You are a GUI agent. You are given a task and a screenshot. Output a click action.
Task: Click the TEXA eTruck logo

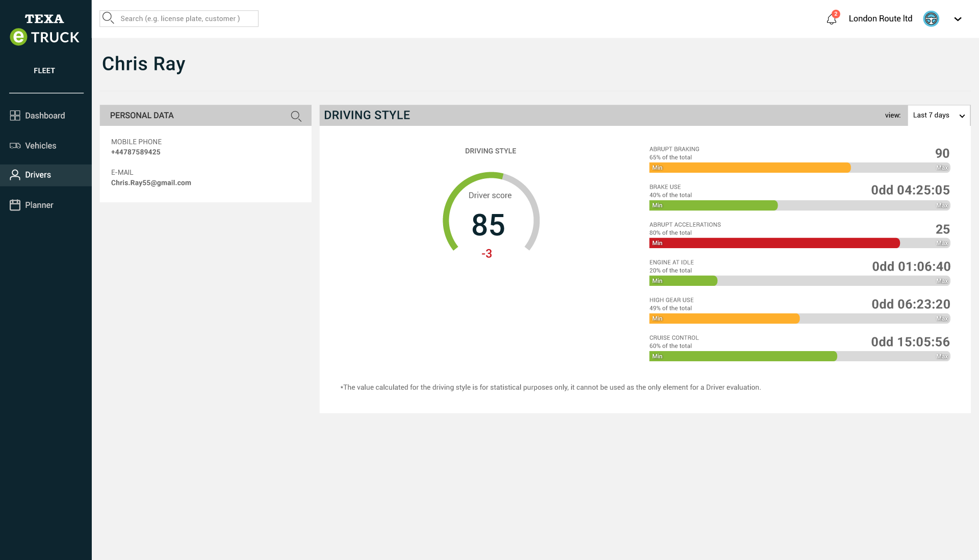point(45,30)
